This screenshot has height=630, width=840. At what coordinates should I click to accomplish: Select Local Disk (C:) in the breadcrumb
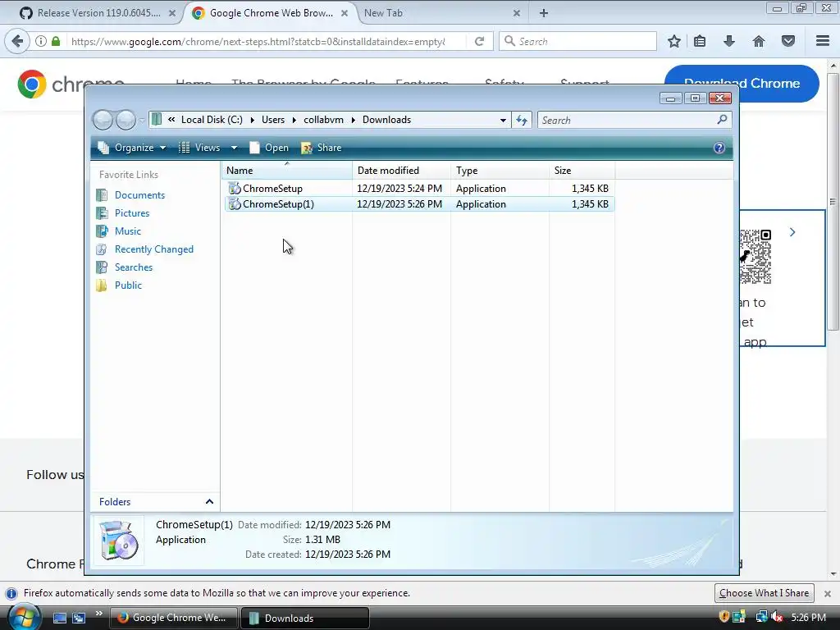(x=212, y=120)
